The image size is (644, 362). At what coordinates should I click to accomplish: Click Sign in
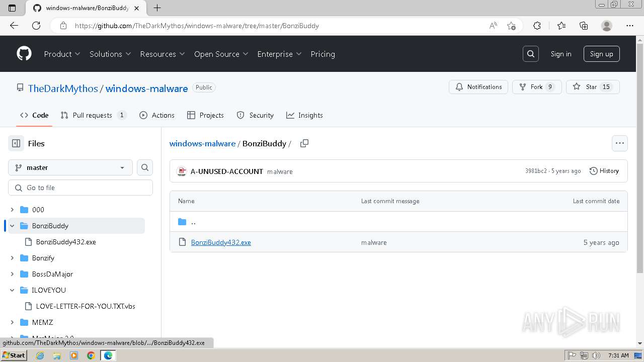pyautogui.click(x=561, y=54)
